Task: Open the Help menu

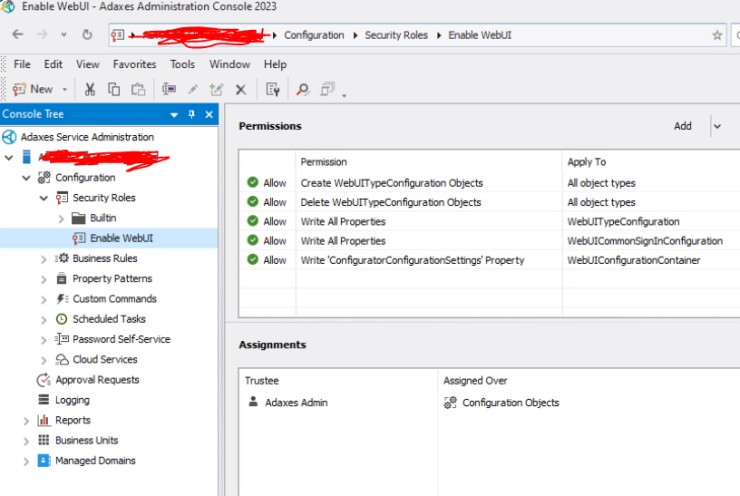Action: 275,64
